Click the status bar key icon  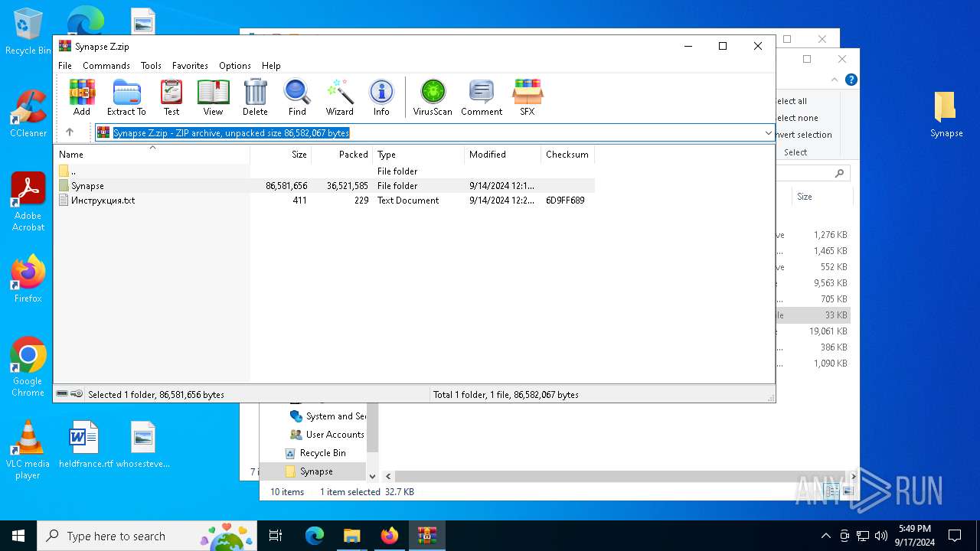77,394
